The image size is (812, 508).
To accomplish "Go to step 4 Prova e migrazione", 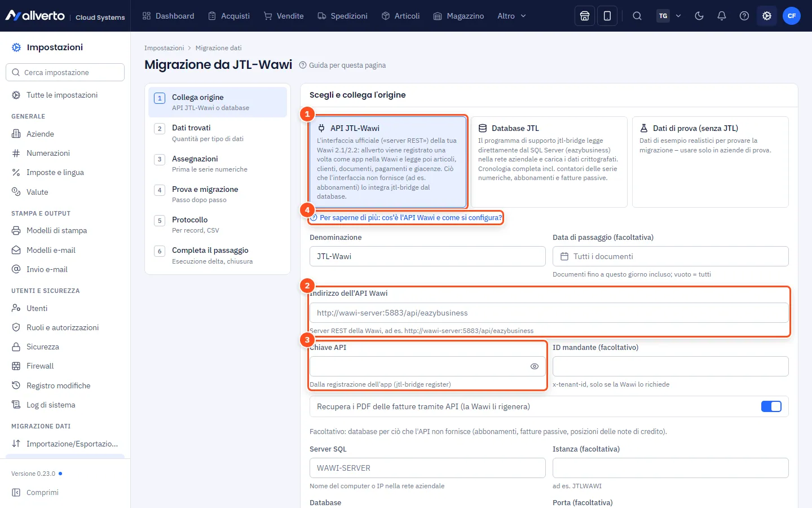I will [218, 194].
